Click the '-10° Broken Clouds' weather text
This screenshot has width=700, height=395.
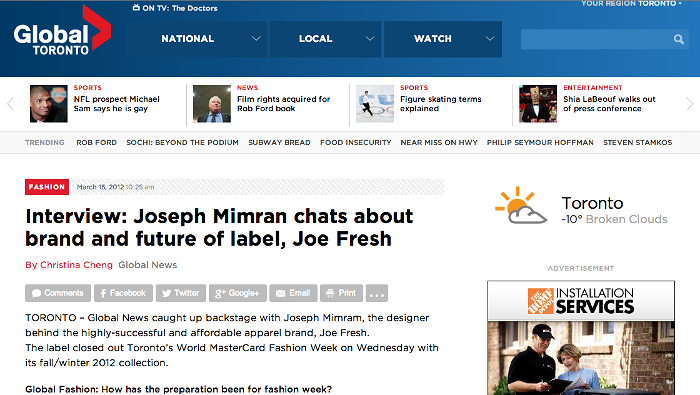point(614,219)
